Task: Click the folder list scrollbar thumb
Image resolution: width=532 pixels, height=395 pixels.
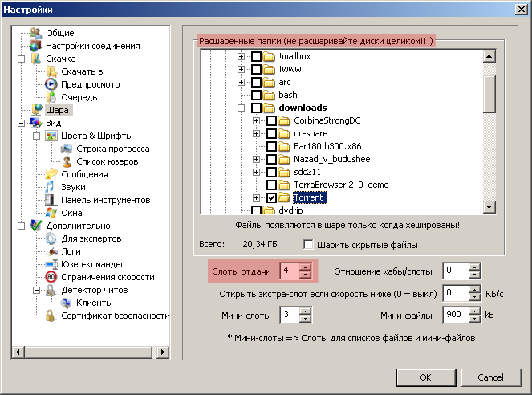Action: 489,94
